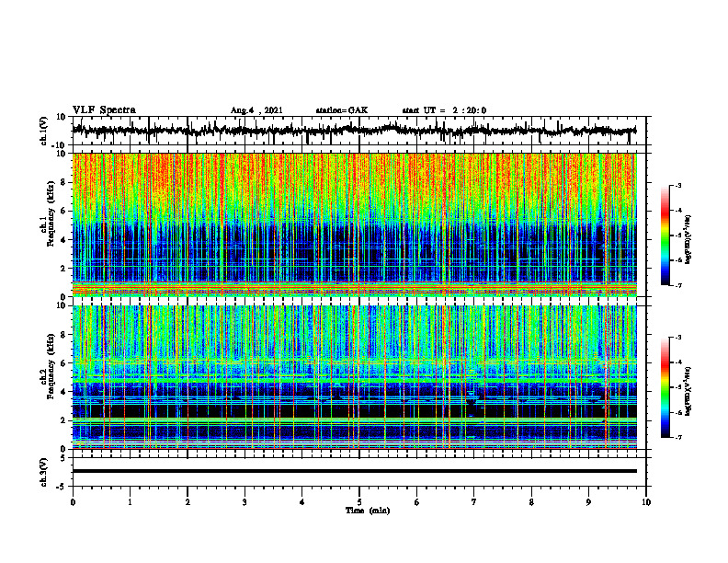
Task: Click time axis tick label "3"
Action: (245, 502)
